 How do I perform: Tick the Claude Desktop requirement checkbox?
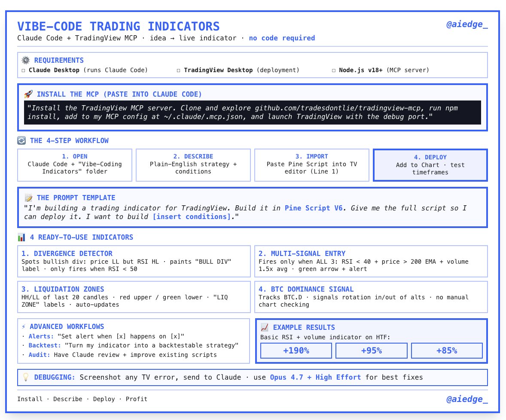[23, 70]
